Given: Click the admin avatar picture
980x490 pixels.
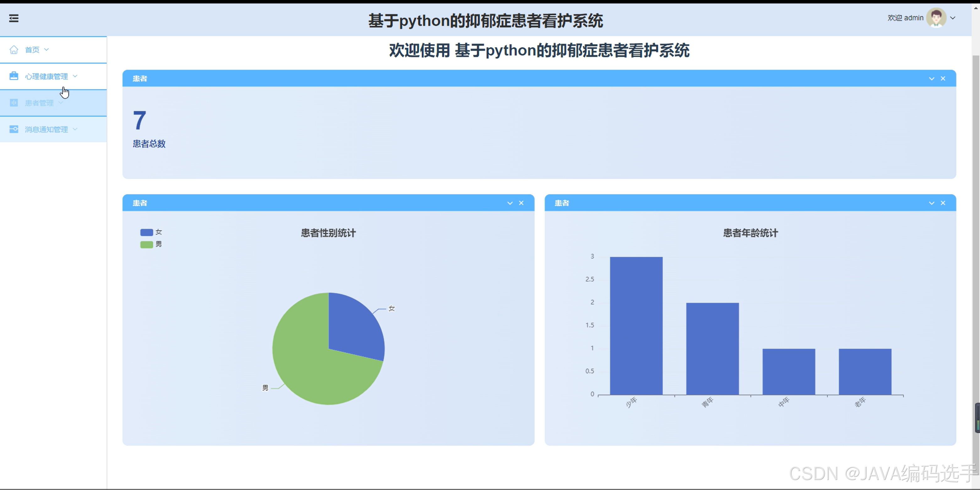Looking at the screenshot, I should 936,18.
